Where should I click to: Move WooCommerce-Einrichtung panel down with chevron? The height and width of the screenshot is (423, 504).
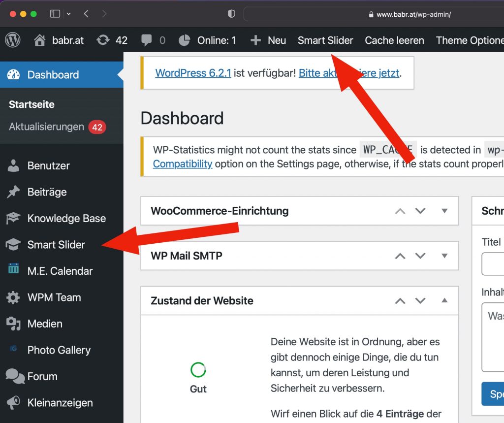coord(420,211)
